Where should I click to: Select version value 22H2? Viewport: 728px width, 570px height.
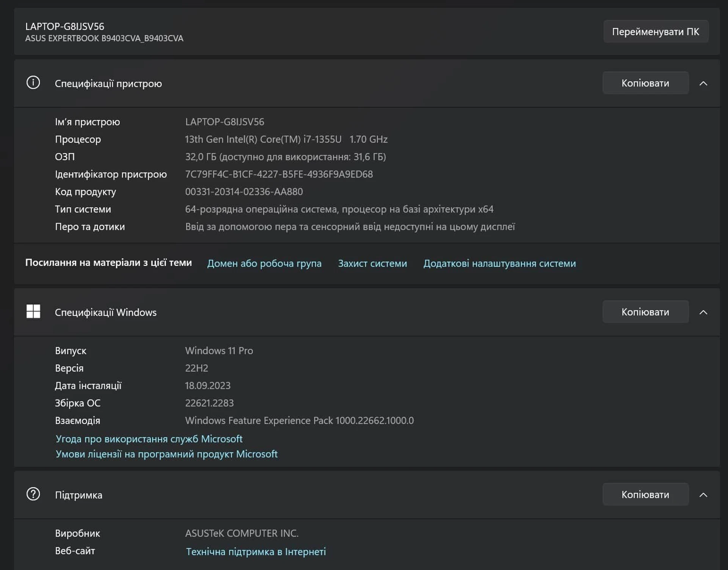point(196,368)
